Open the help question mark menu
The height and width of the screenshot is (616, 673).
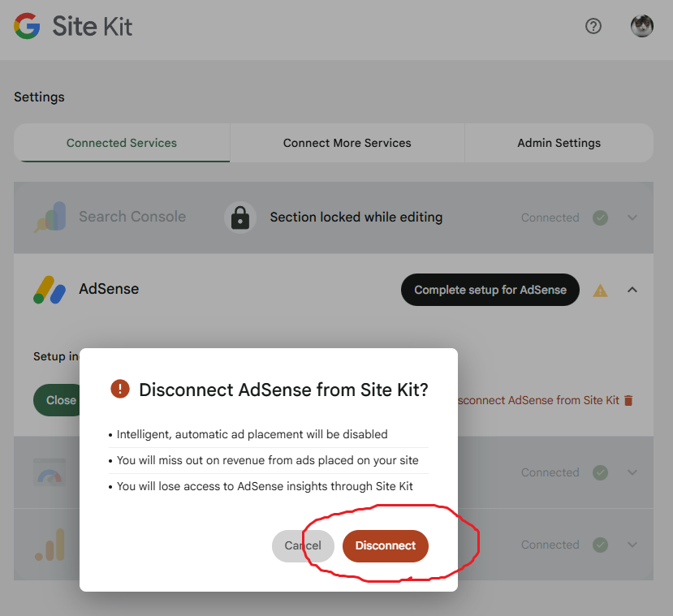593,26
